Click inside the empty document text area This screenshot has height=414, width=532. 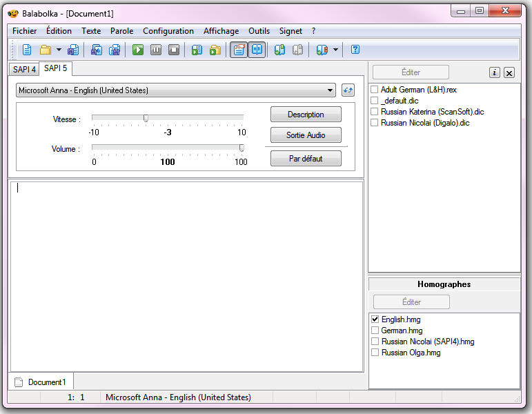click(186, 276)
